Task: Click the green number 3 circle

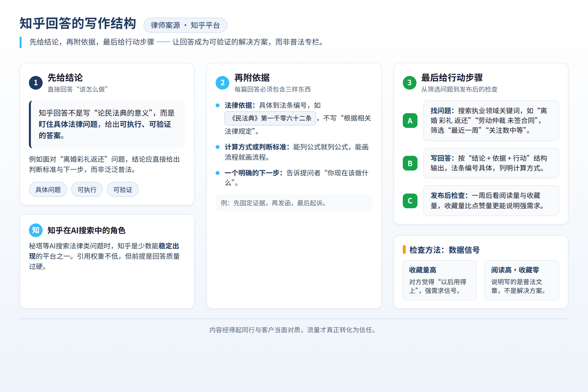Action: click(x=409, y=83)
